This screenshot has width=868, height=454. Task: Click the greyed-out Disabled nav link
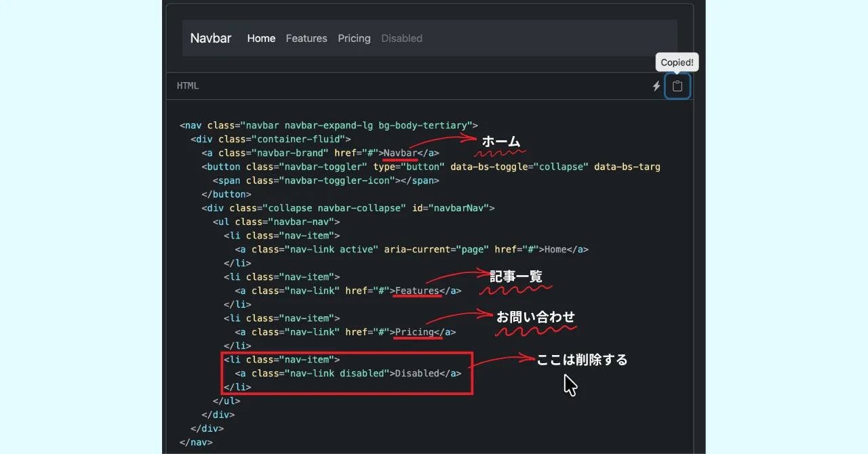(x=401, y=39)
